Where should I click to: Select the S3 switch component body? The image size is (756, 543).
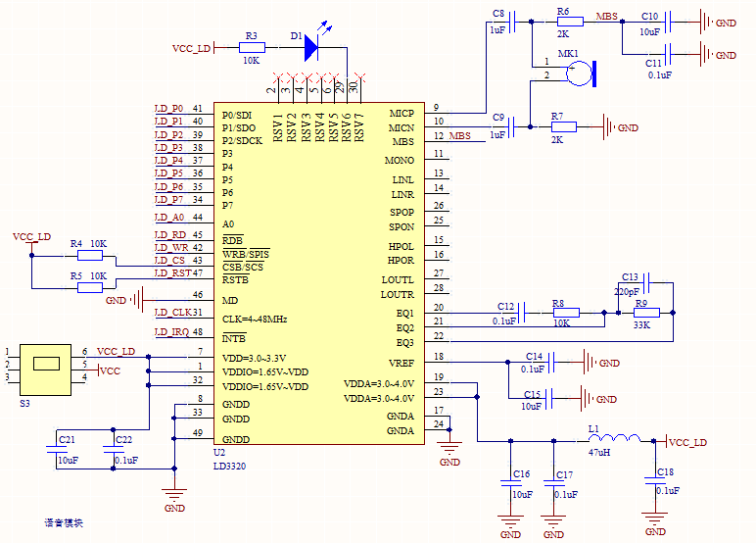click(x=45, y=370)
